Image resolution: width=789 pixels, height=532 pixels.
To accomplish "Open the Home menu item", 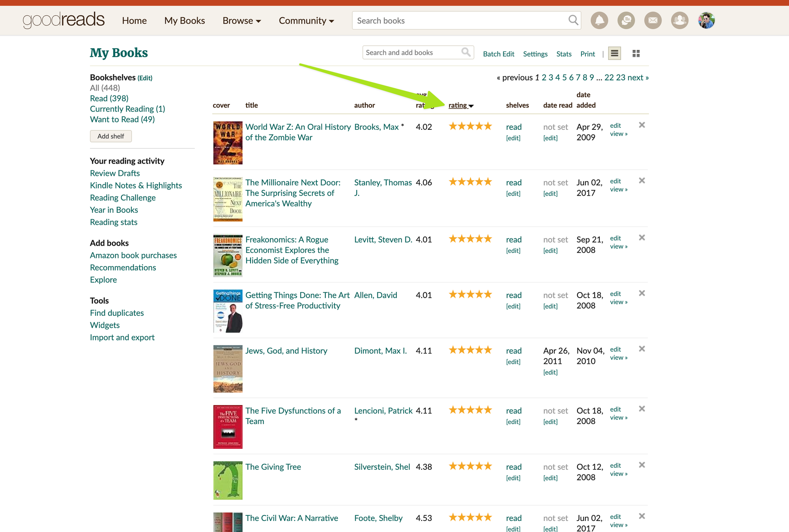I will point(134,21).
